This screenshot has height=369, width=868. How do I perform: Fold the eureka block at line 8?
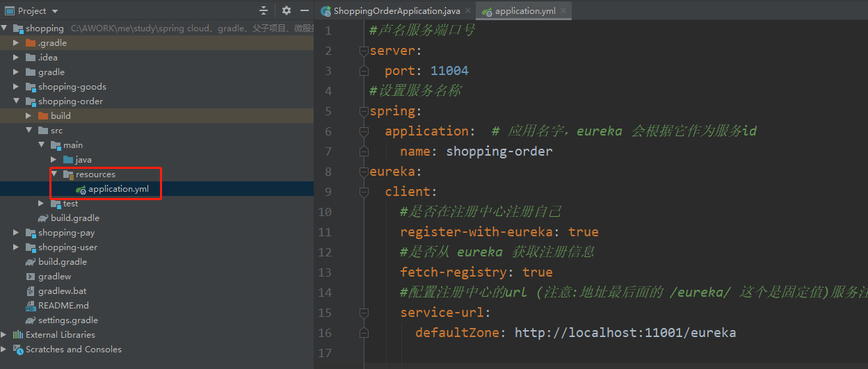pyautogui.click(x=363, y=172)
